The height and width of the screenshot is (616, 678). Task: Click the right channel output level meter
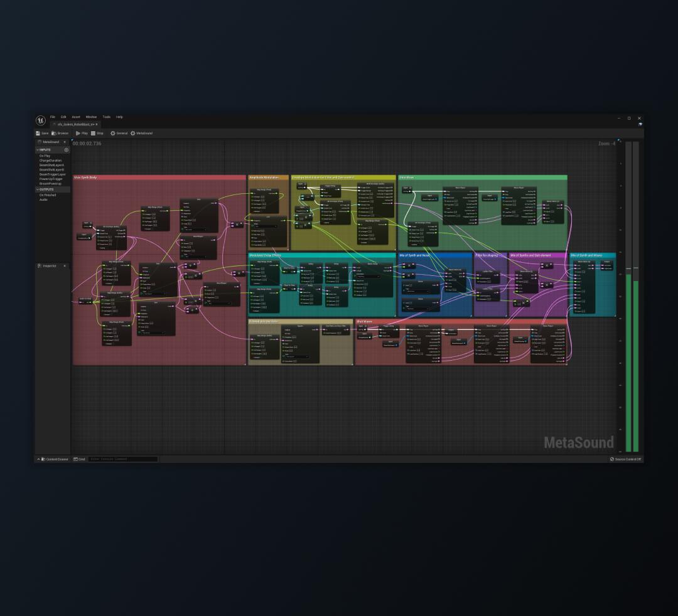click(636, 297)
